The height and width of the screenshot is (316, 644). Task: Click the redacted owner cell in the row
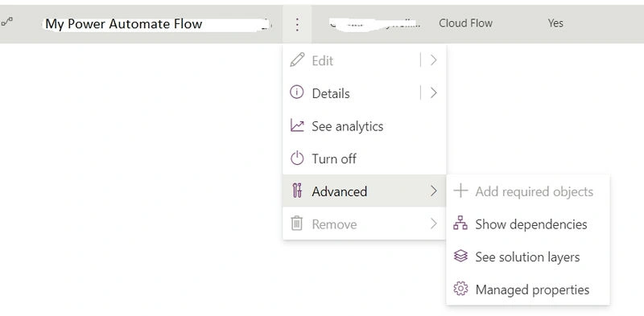tap(375, 24)
